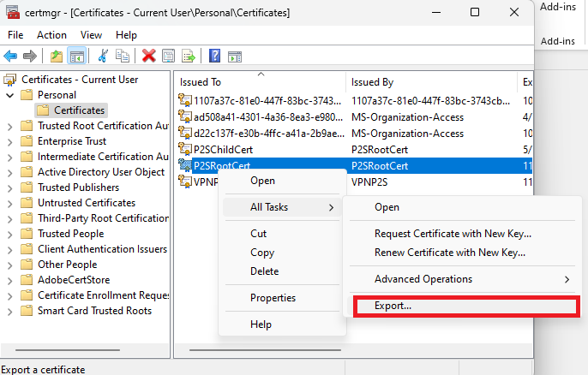
Task: Toggle Show/Hide Console Tree toolbar icon
Action: [x=76, y=56]
